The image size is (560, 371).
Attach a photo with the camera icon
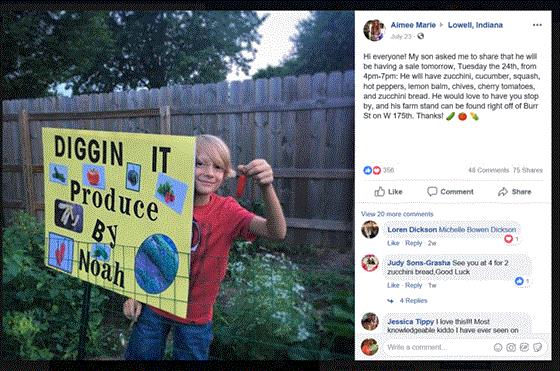(x=511, y=347)
